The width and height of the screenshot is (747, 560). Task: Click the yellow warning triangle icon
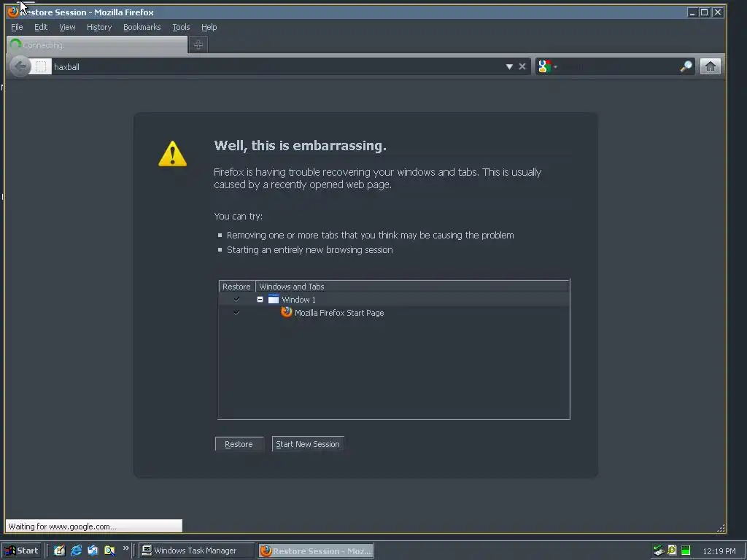point(172,154)
